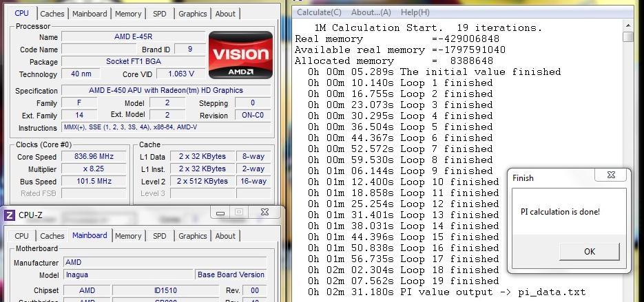This screenshot has width=644, height=302.
Task: Click the Level 2 size '2 x 512 KBytes'
Action: (x=202, y=181)
